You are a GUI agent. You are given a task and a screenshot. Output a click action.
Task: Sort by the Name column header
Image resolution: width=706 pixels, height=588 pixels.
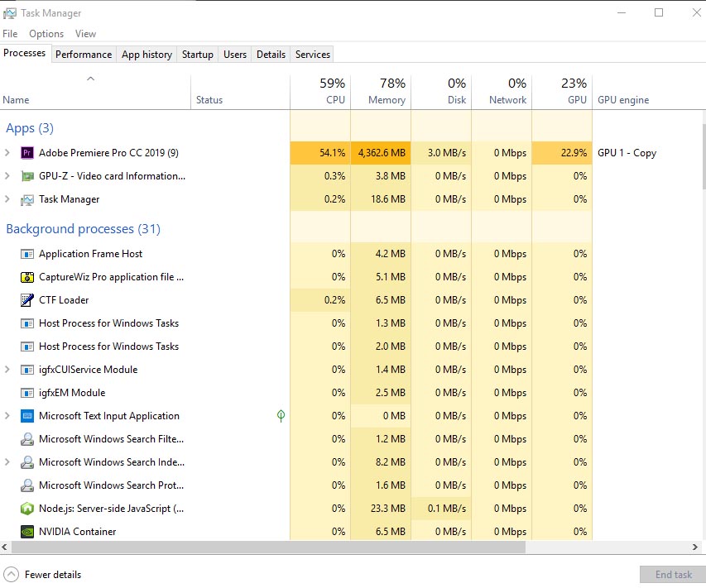tap(95, 93)
